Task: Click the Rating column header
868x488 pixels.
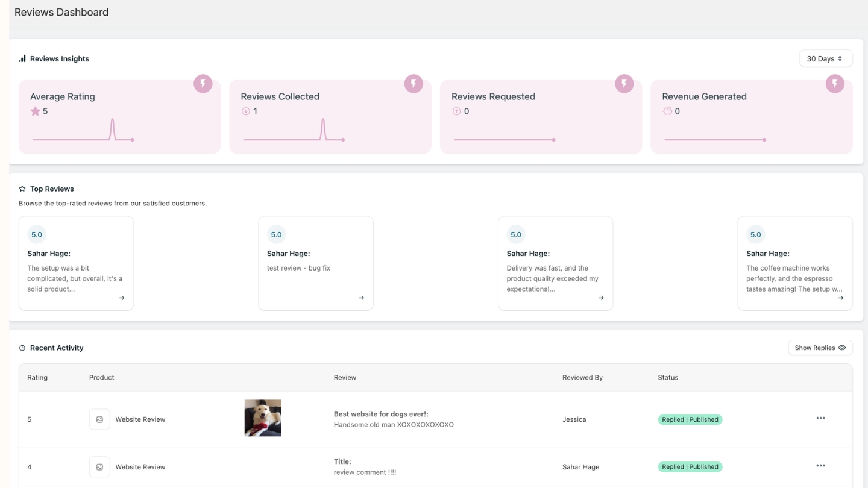Action: pyautogui.click(x=37, y=377)
